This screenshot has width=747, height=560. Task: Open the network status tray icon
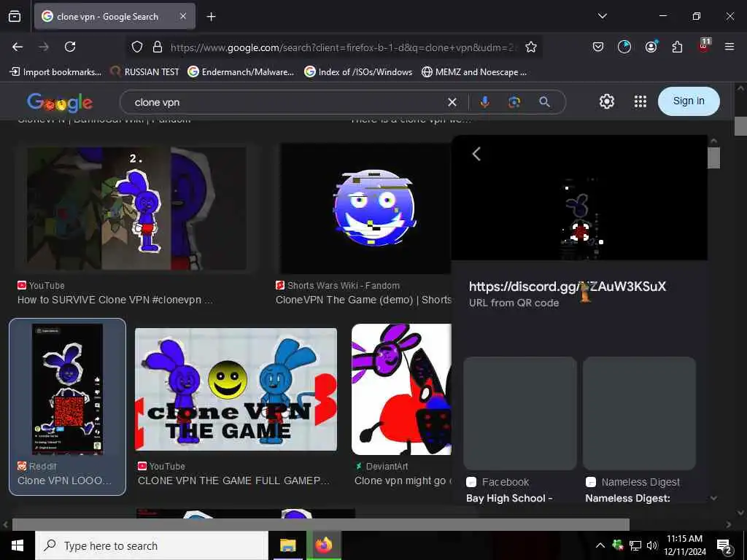(635, 545)
